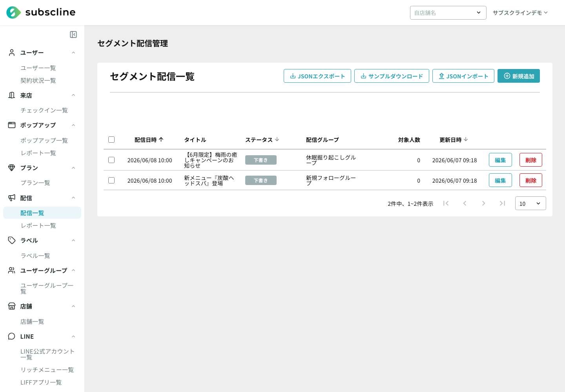Open the rows-per-page dropdown showing 10
Image resolution: width=565 pixels, height=392 pixels.
[530, 203]
